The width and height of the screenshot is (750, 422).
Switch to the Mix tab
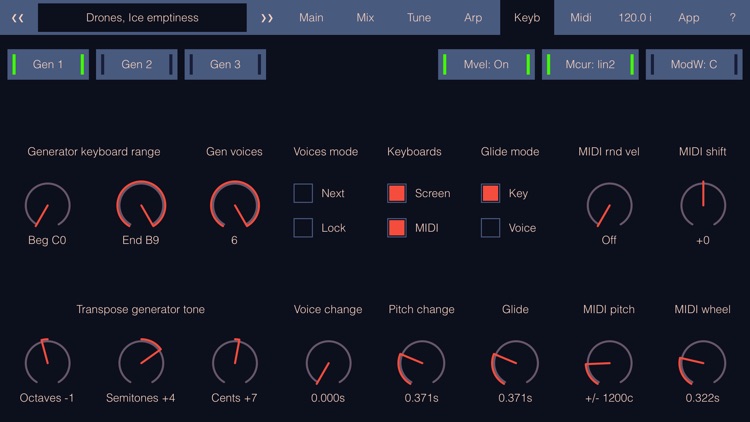[365, 18]
